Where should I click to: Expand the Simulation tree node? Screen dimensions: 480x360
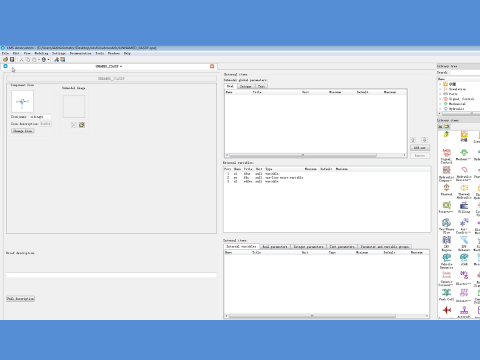coord(440,89)
